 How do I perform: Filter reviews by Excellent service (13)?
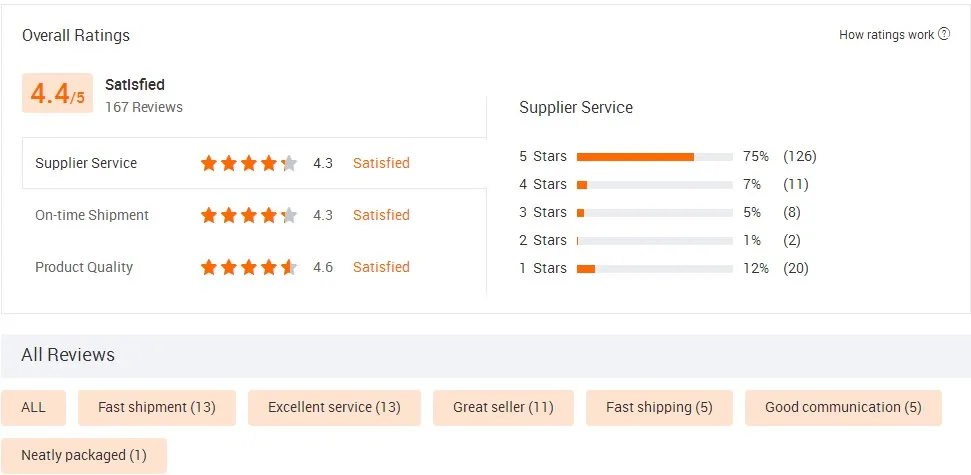[334, 407]
